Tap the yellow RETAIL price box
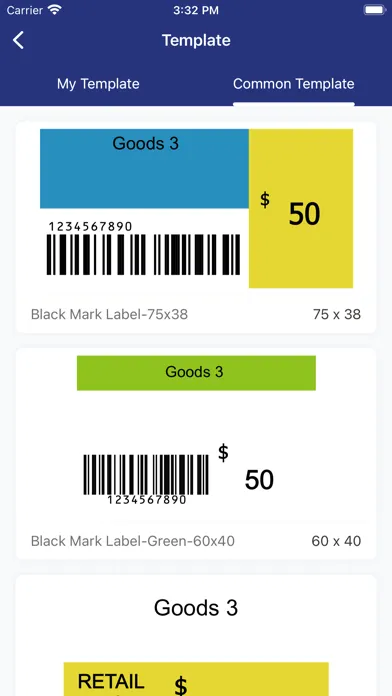 196,679
